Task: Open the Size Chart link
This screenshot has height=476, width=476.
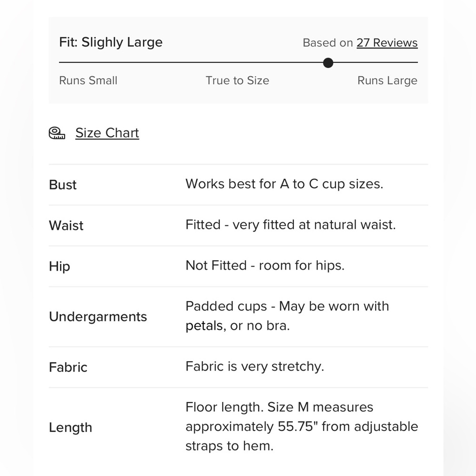Action: point(107,133)
